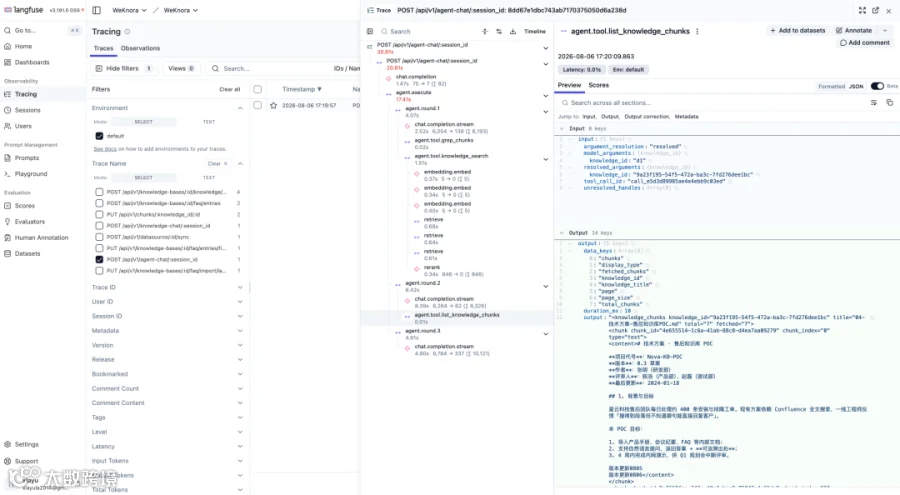The height and width of the screenshot is (495, 900).
Task: Check POST knowledge-chat/:session_id filter
Action: click(99, 226)
